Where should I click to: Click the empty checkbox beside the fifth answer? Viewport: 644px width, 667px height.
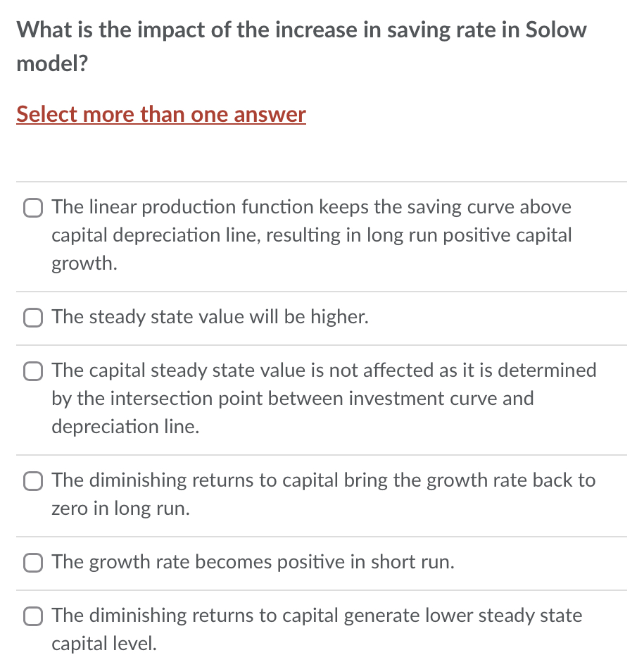tap(32, 563)
